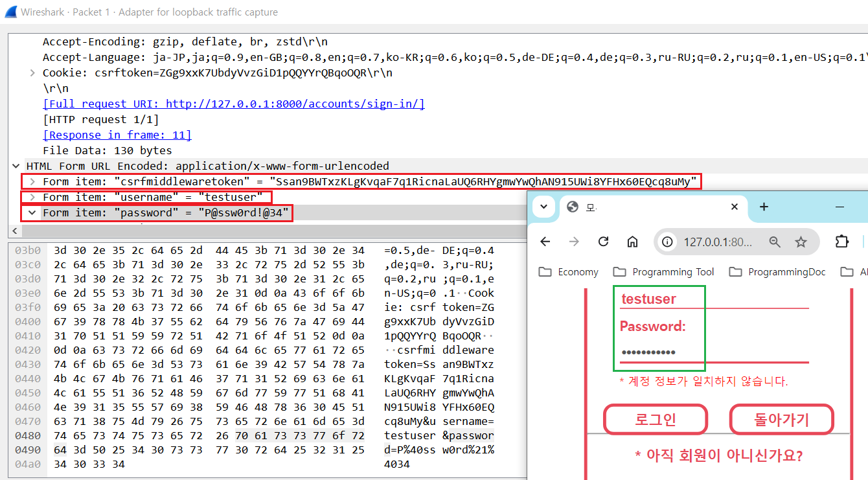Expand the csrfmiddlewaretoken form item
868x480 pixels.
(x=32, y=181)
